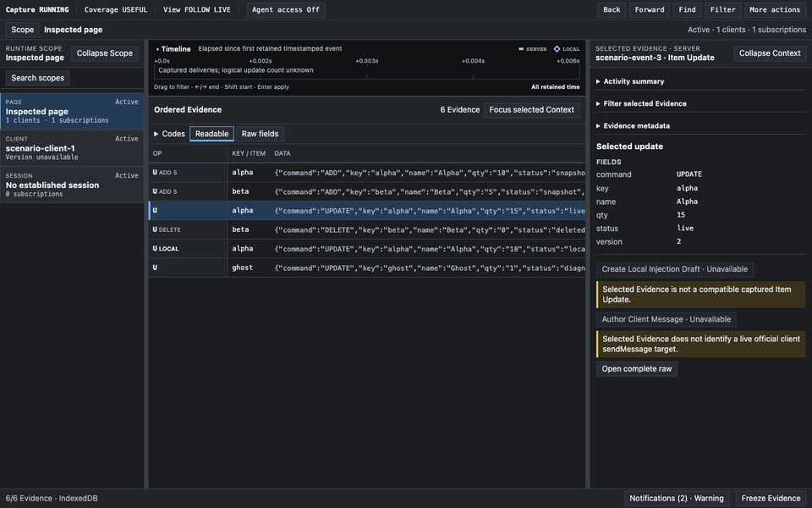Click the All retained time label
This screenshot has width=812, height=508.
(x=555, y=87)
